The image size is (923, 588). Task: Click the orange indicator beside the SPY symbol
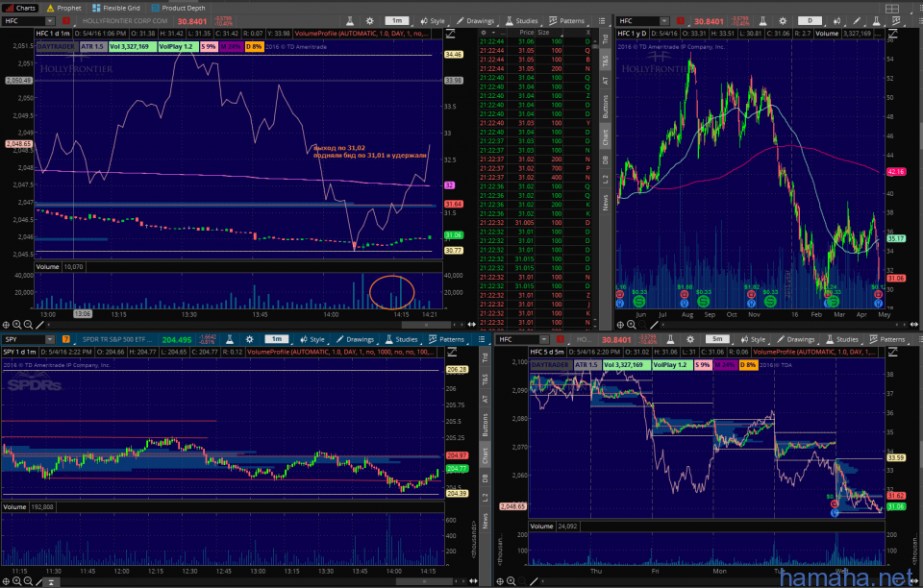[x=66, y=339]
